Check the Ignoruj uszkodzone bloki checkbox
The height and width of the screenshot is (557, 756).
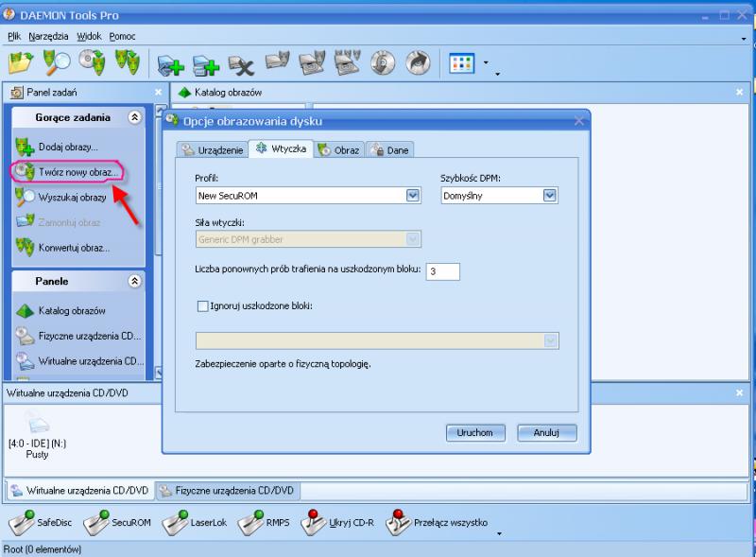point(202,306)
